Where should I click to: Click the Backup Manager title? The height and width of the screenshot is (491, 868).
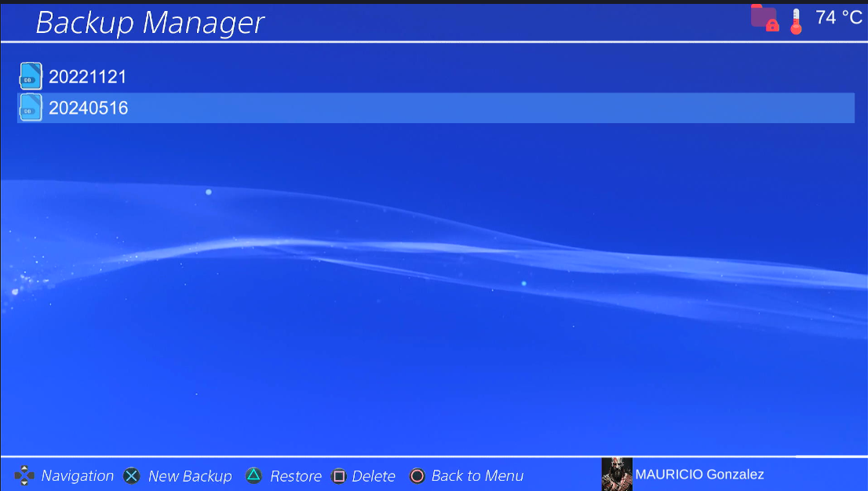point(150,22)
